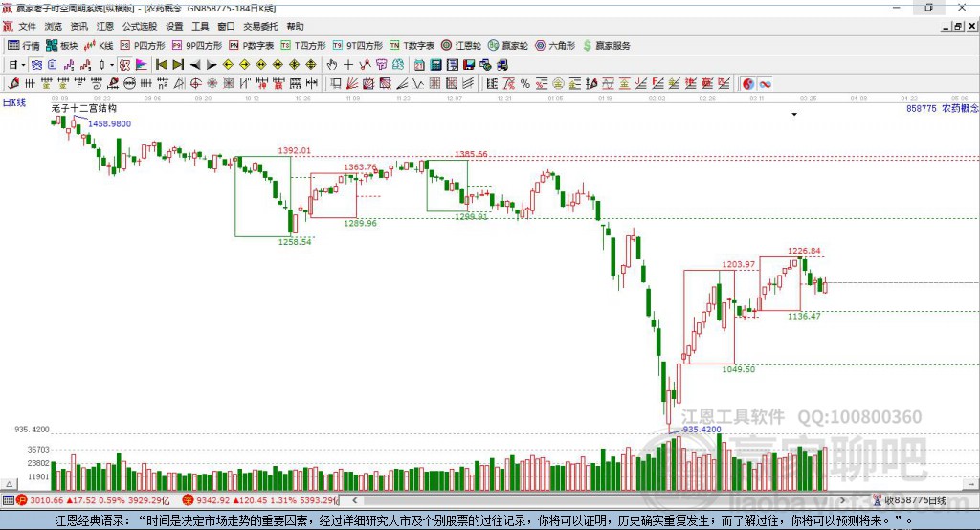Expand volume panel with up-triangle button
This screenshot has height=530, width=980.
point(10,484)
